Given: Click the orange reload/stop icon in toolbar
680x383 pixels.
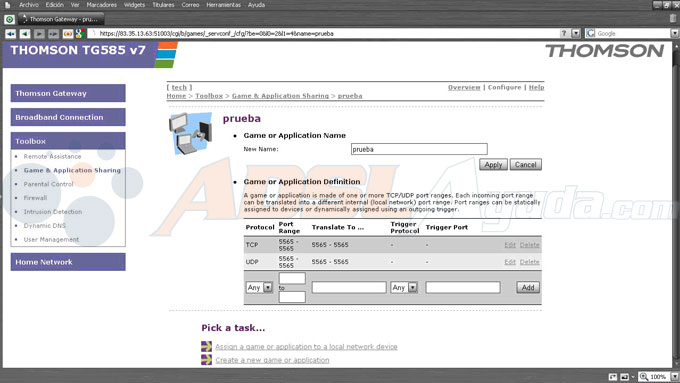Looking at the screenshot, I should coord(68,33).
